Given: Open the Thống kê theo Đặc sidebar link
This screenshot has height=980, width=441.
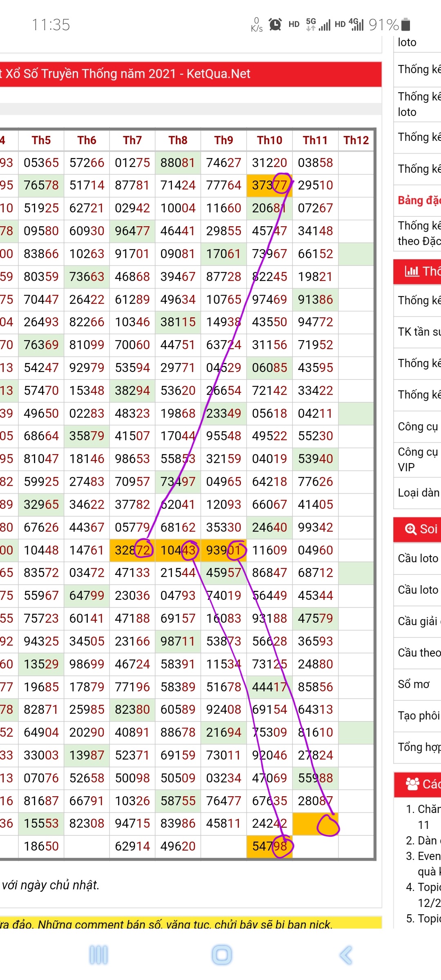Looking at the screenshot, I should (419, 233).
